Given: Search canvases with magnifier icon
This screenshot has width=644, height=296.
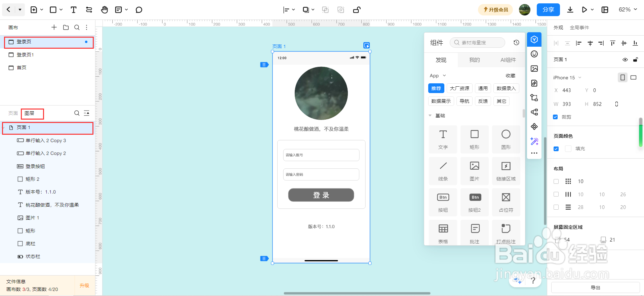Looking at the screenshot, I should click(x=77, y=27).
